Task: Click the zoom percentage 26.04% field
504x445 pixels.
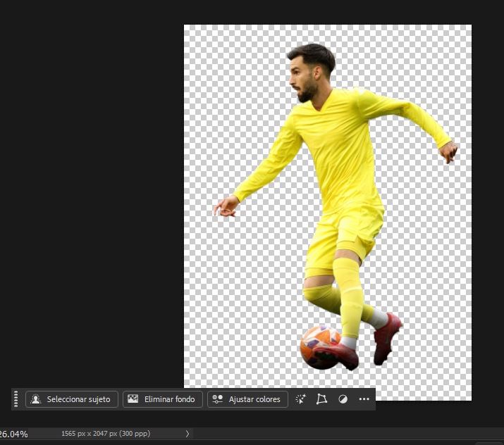Action: (x=13, y=434)
